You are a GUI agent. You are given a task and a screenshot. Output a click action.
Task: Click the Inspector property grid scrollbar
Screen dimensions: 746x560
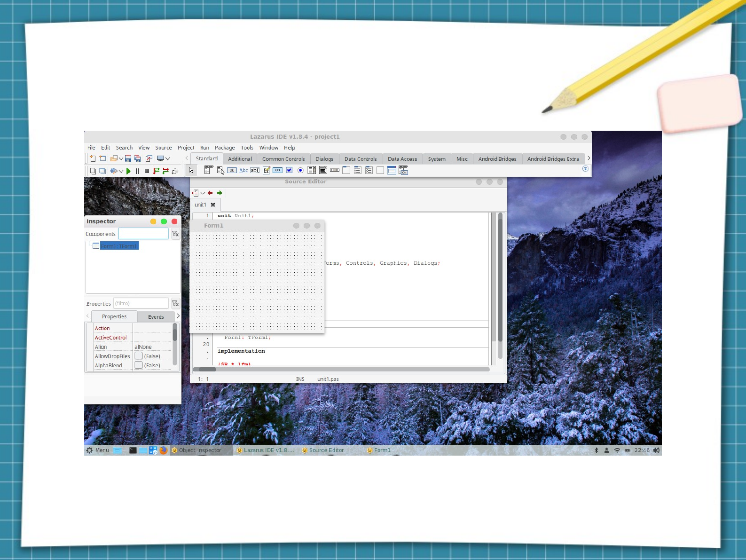(x=175, y=344)
